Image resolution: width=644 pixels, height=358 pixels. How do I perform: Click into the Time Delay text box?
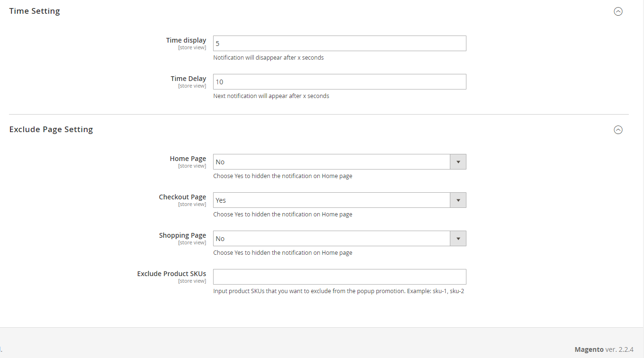[340, 82]
